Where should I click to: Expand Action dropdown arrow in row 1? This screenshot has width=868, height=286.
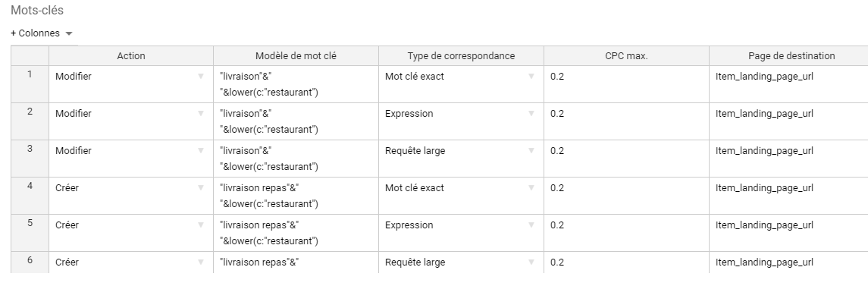201,77
